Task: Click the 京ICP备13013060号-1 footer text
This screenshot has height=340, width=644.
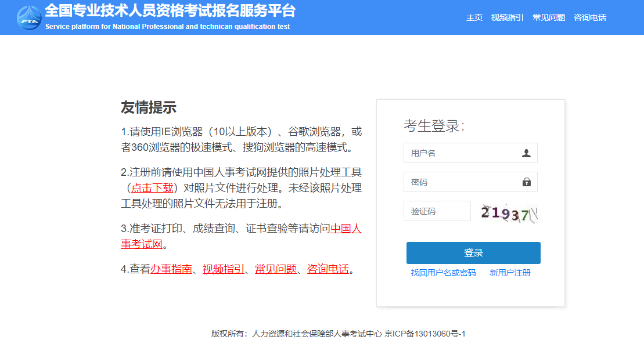Action: point(424,334)
